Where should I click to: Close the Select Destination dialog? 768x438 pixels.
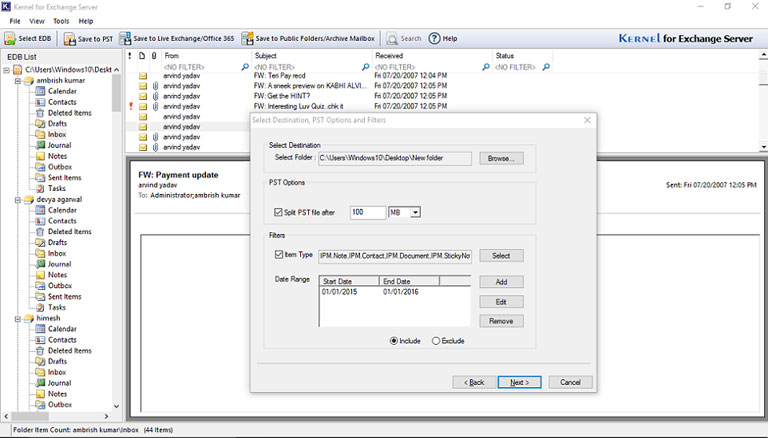pos(587,120)
